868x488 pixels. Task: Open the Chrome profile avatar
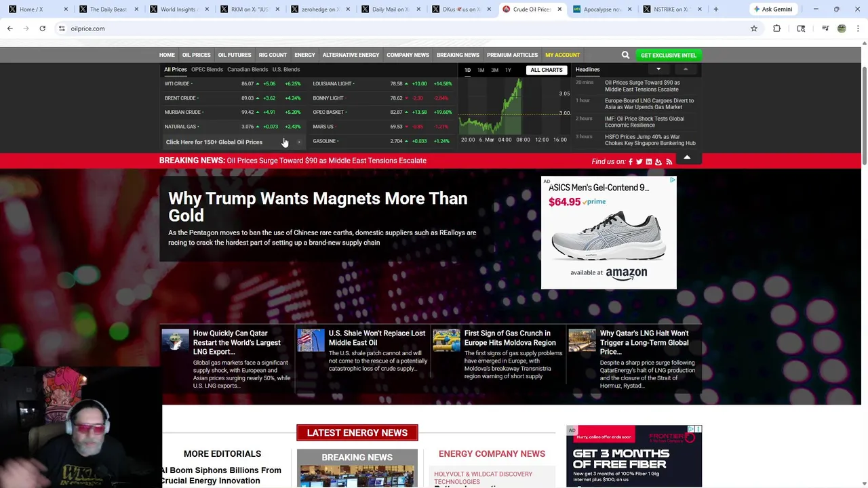[x=842, y=28]
